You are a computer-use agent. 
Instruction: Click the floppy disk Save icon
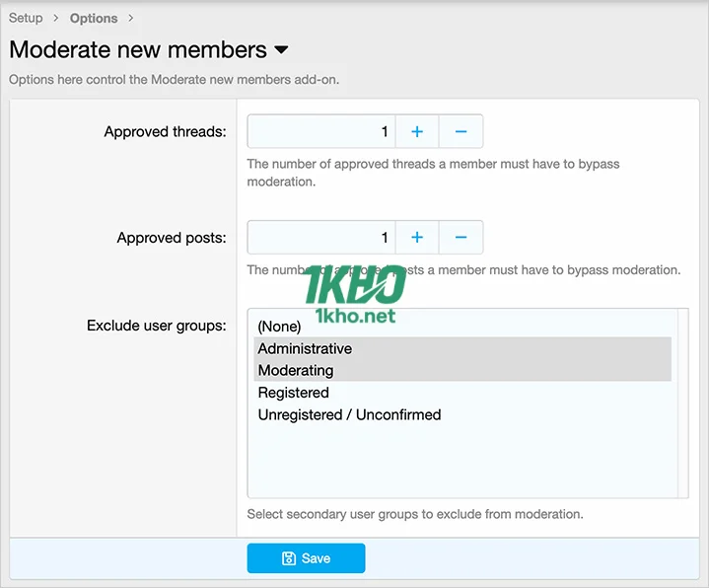tap(289, 558)
